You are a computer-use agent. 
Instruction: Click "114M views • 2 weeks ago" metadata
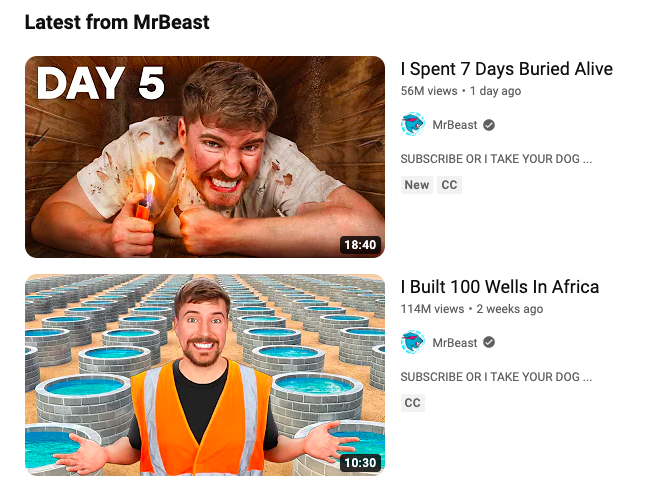pyautogui.click(x=472, y=309)
